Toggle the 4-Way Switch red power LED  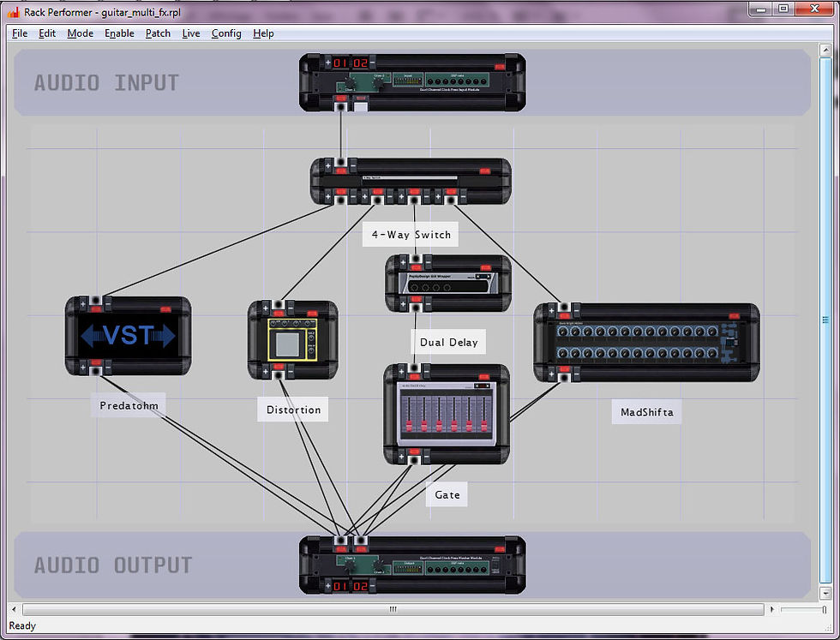(x=485, y=170)
